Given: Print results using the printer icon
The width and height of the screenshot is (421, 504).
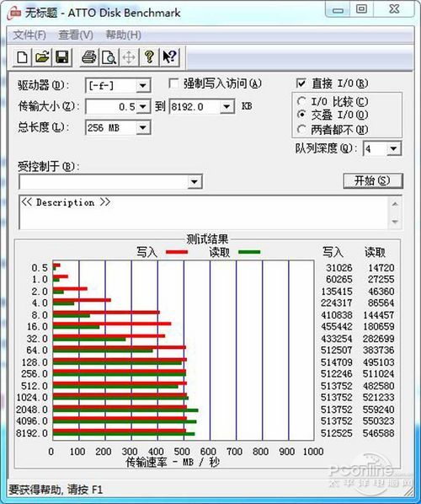Looking at the screenshot, I should 89,57.
